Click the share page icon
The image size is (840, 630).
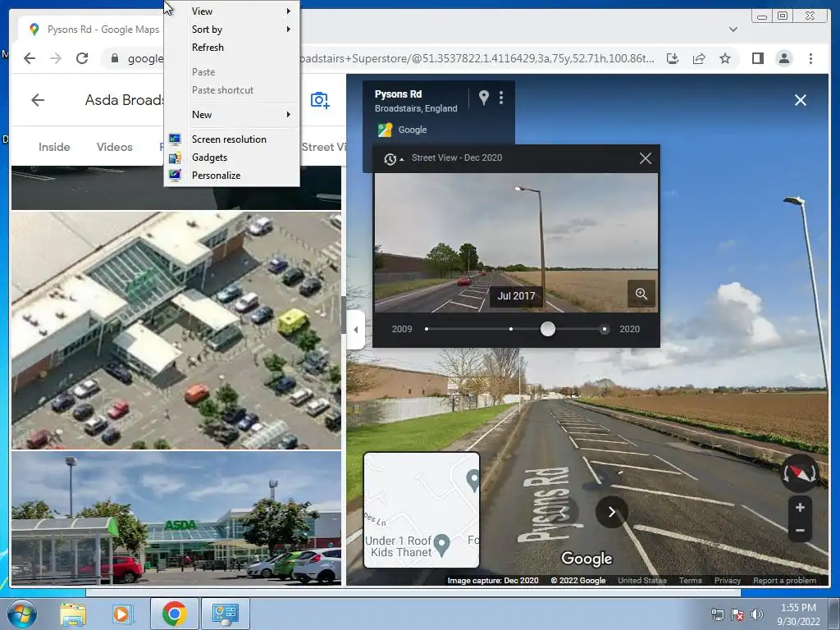click(699, 58)
